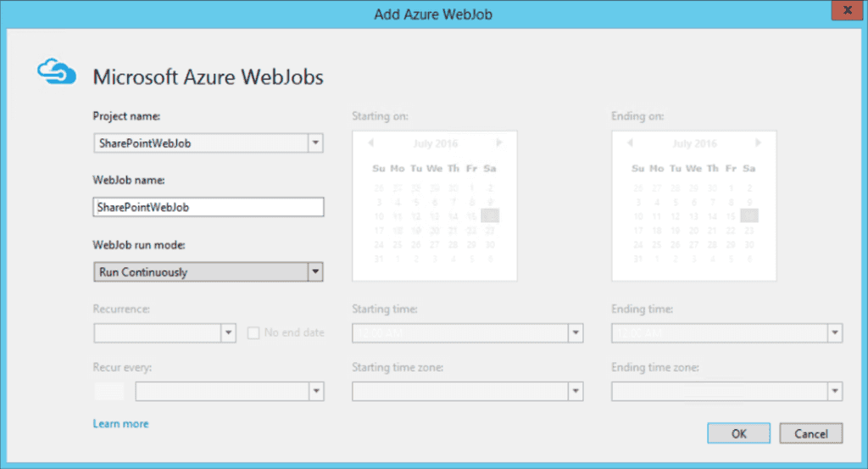Open the Ending time dropdown

click(835, 332)
